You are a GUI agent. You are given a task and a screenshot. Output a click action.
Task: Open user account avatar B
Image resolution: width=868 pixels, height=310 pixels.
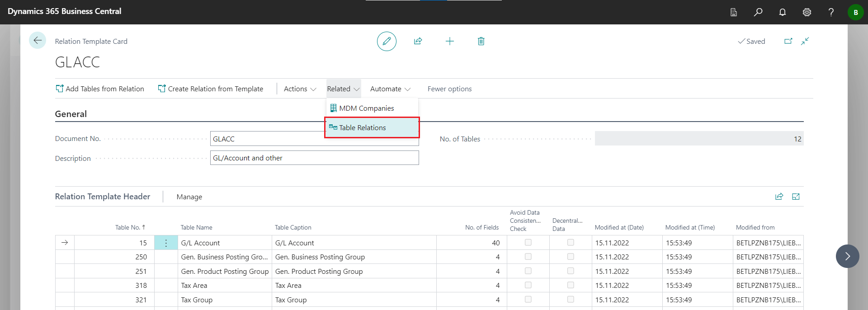(x=855, y=12)
